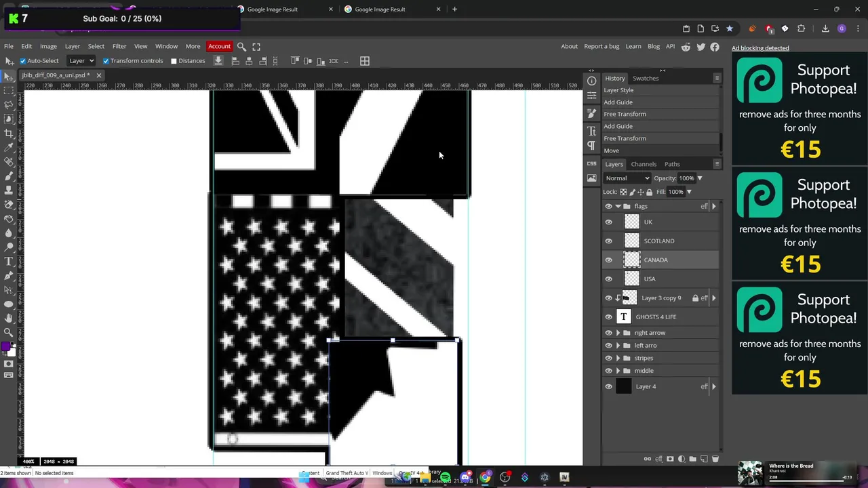Select the Eraser tool
868x488 pixels.
pyautogui.click(x=9, y=204)
